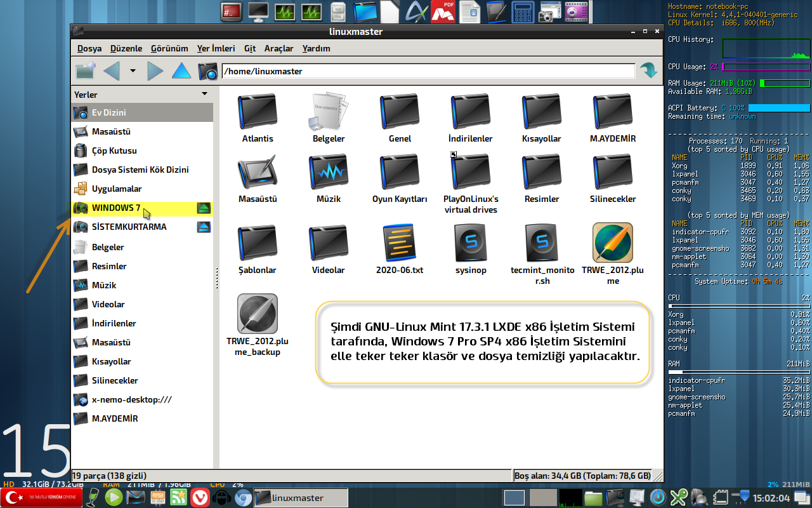The image size is (812, 508).
Task: Eject the WINDOWS 7 drive
Action: (x=204, y=208)
